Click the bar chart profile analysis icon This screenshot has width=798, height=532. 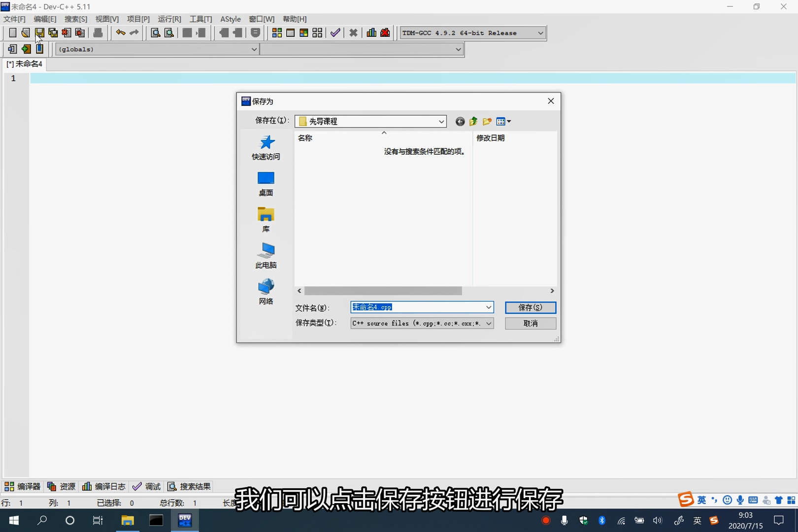coord(371,33)
